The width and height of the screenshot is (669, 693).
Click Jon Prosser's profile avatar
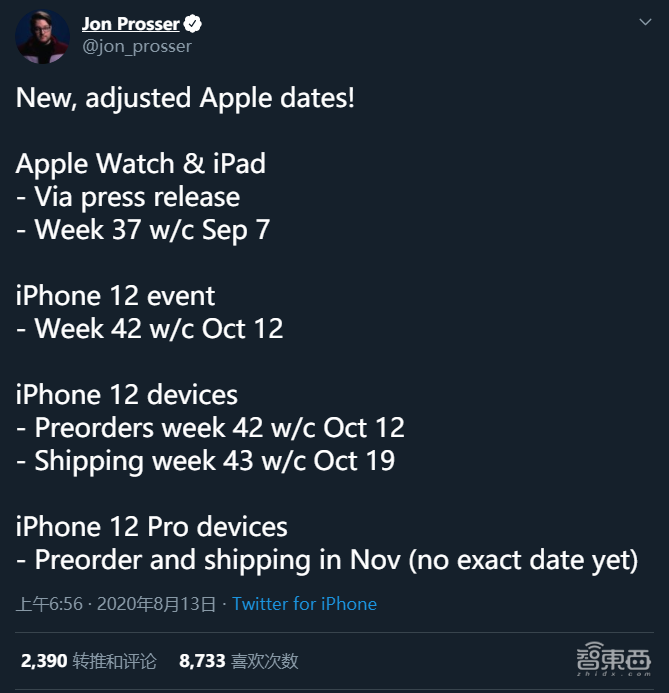tap(43, 36)
